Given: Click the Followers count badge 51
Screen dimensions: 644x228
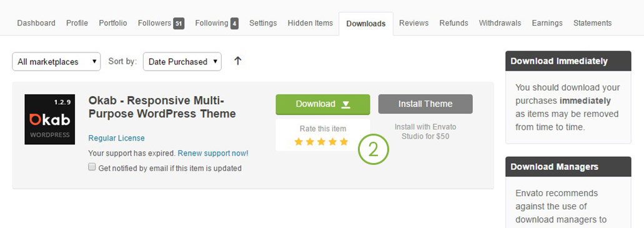Looking at the screenshot, I should coord(179,24).
